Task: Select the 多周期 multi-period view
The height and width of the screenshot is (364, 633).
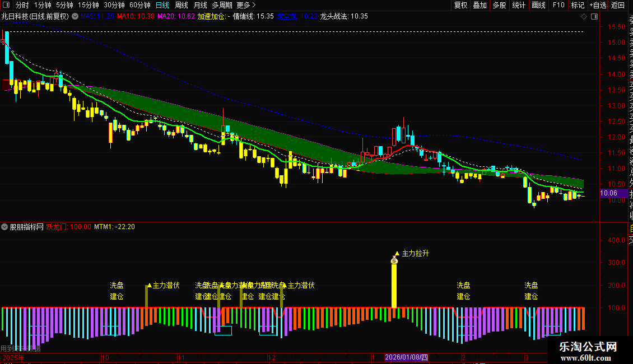Action: 222,5
